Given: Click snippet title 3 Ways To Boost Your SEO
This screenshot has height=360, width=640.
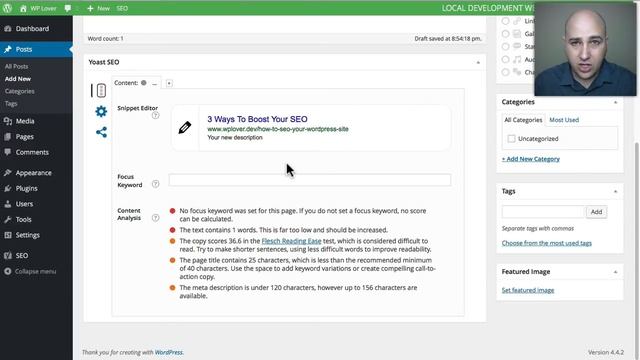Looking at the screenshot, I should pos(257,119).
